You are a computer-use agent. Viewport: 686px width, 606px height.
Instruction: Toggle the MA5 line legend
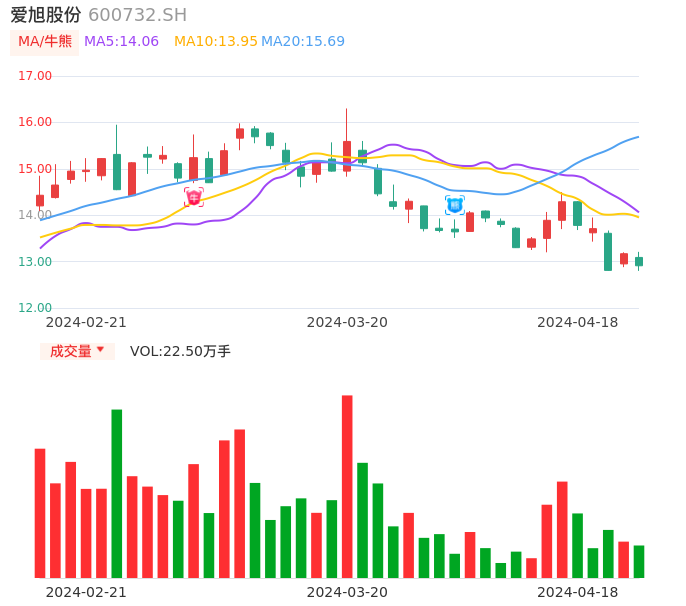(x=121, y=41)
